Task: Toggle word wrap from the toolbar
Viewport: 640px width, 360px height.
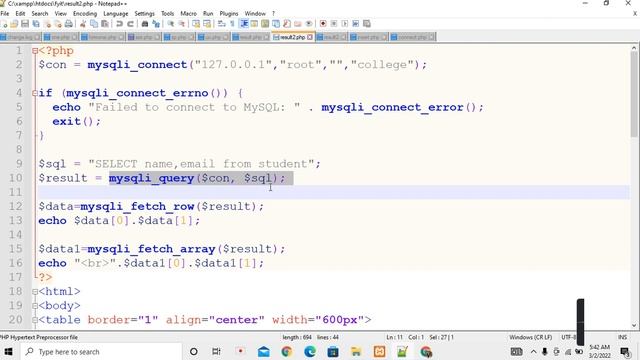Action: point(222,24)
